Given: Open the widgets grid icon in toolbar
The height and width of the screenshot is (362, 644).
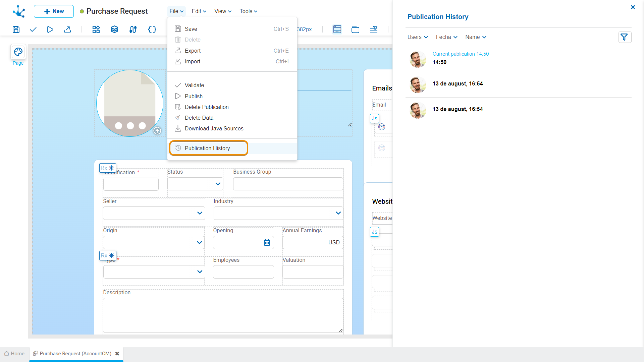Looking at the screenshot, I should 96,29.
